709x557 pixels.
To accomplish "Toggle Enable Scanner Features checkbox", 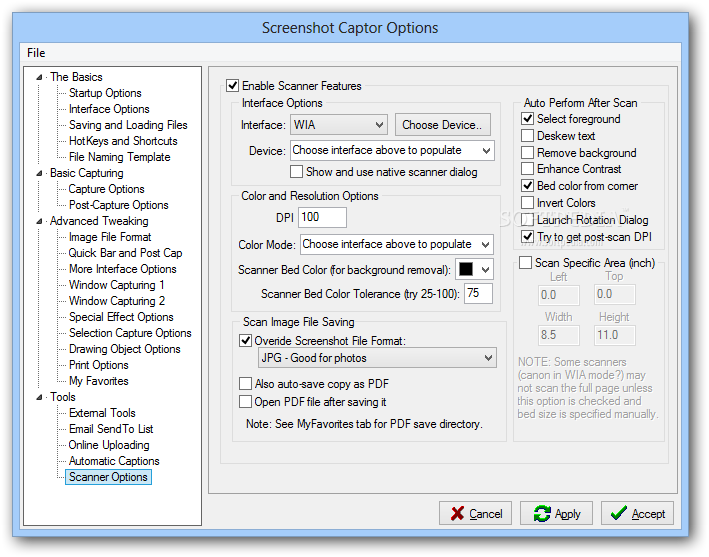I will click(x=232, y=85).
